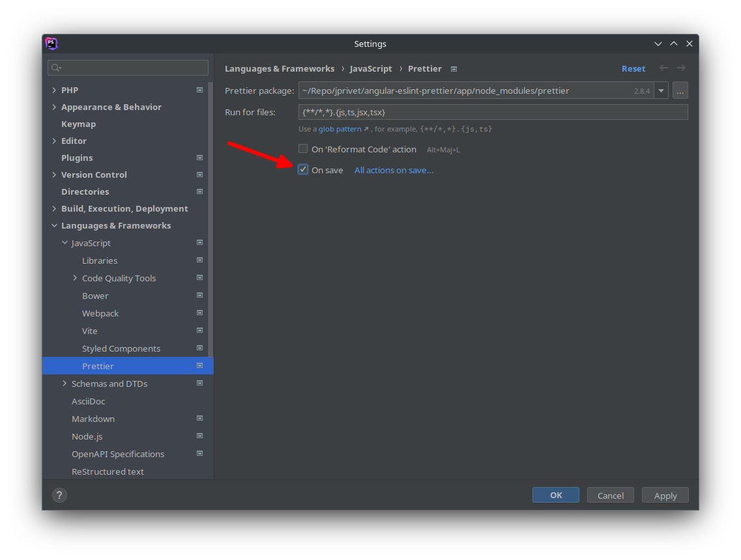Click the Reset link

click(633, 68)
